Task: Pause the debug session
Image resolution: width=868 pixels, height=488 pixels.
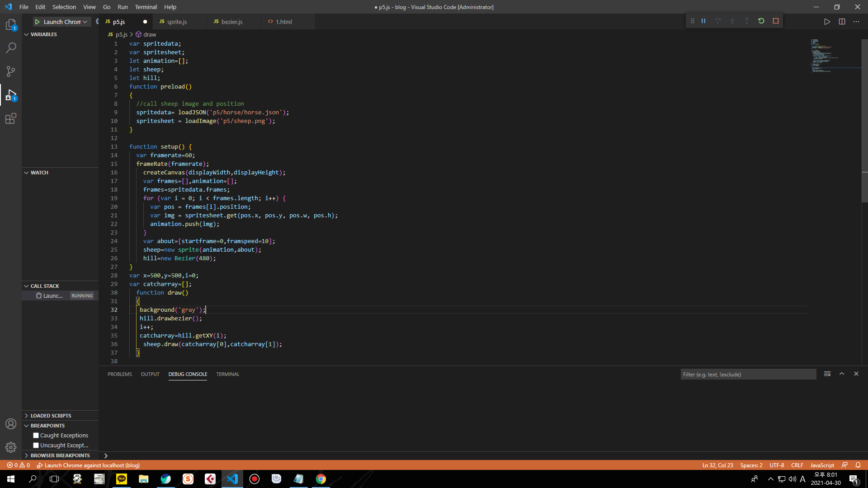Action: click(703, 21)
